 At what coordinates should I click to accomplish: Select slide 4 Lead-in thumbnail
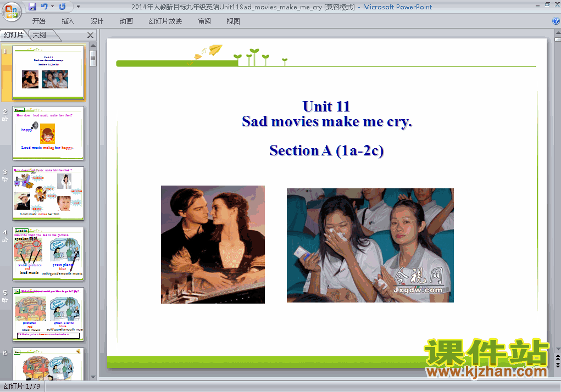click(x=48, y=254)
